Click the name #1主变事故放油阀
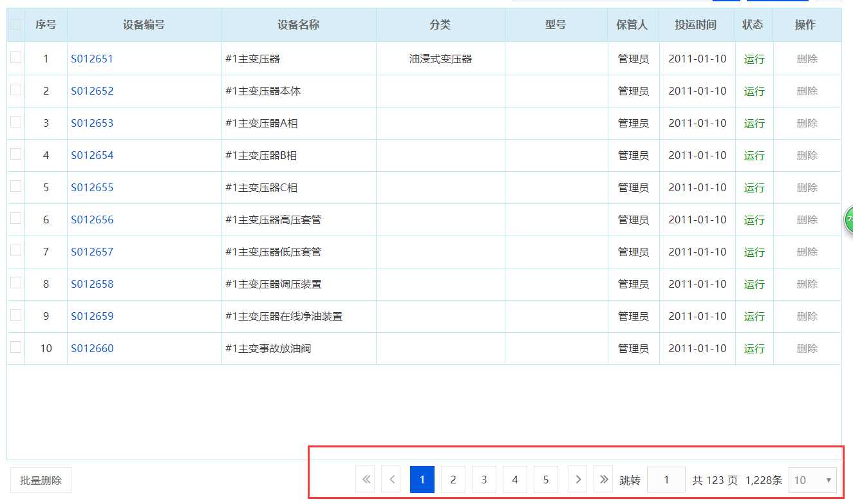This screenshot has height=504, width=853. pyautogui.click(x=268, y=348)
